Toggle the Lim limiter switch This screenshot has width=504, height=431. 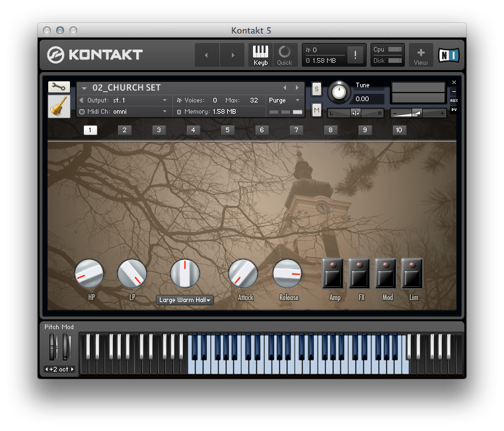coord(412,274)
